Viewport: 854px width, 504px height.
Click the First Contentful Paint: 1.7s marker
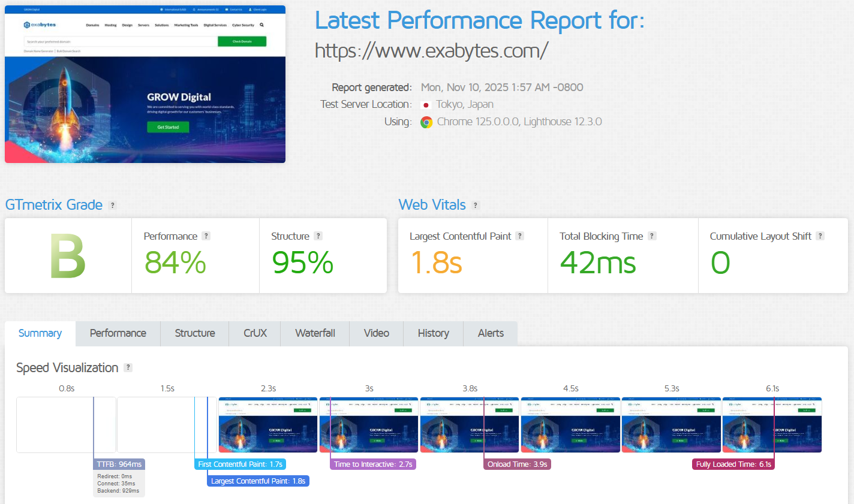(x=240, y=464)
